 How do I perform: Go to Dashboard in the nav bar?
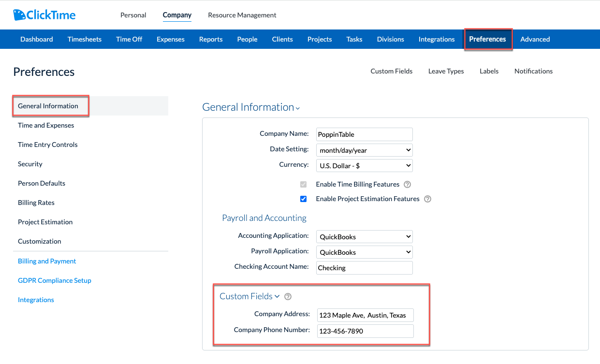point(37,39)
